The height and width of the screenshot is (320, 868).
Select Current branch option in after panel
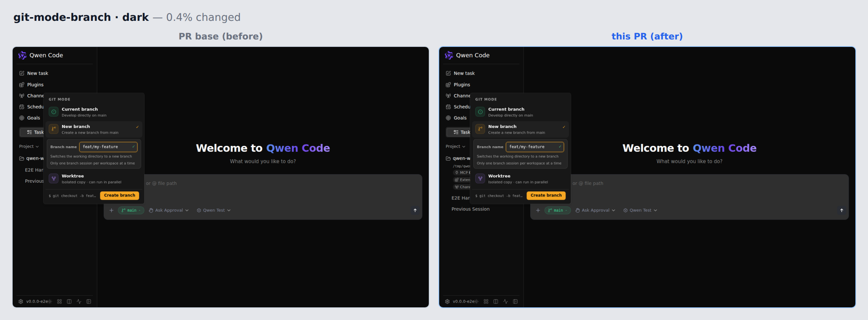click(x=521, y=112)
